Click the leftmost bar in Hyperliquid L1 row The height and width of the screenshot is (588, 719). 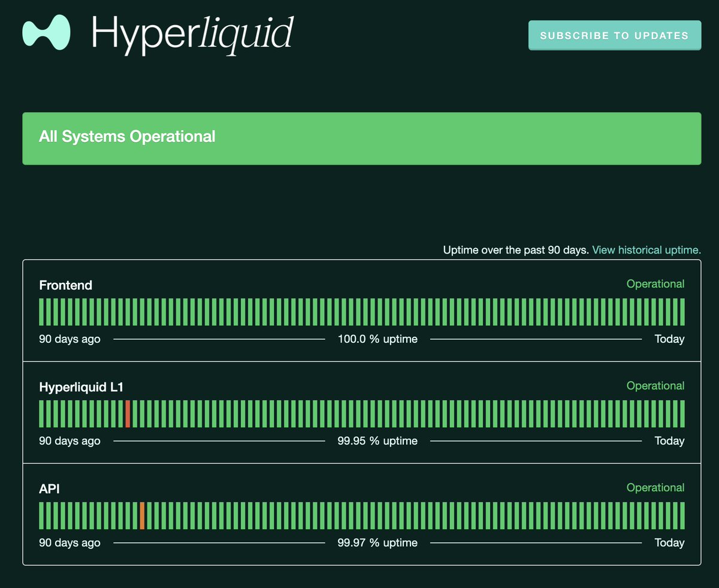pyautogui.click(x=41, y=414)
